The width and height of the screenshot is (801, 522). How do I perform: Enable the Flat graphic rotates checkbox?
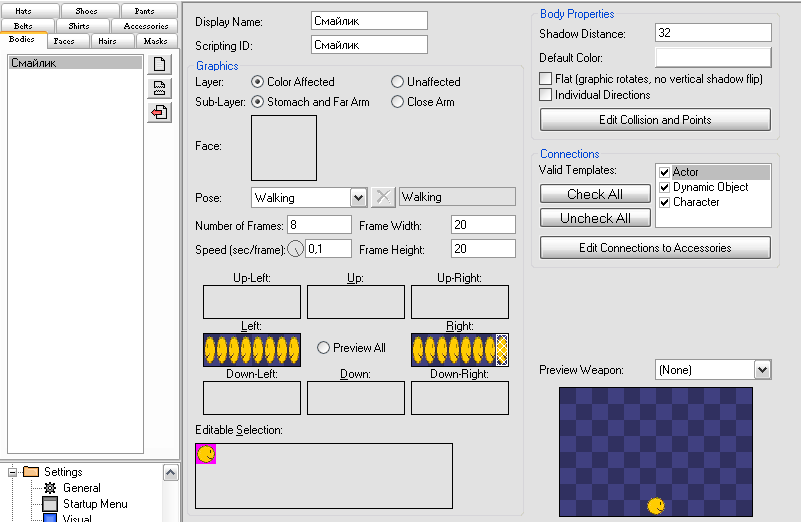point(546,79)
